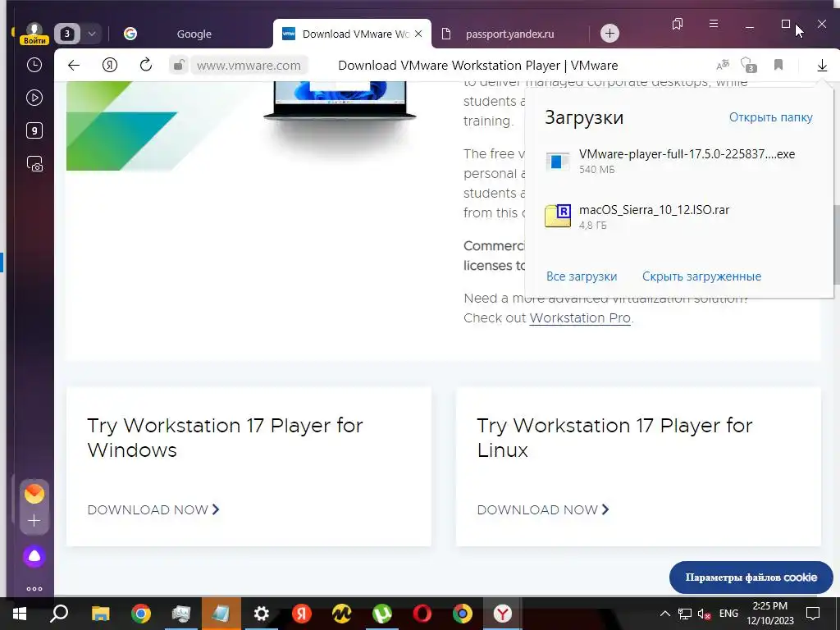This screenshot has height=630, width=840.
Task: Launch Alice voice assistant purple icon
Action: (34, 557)
